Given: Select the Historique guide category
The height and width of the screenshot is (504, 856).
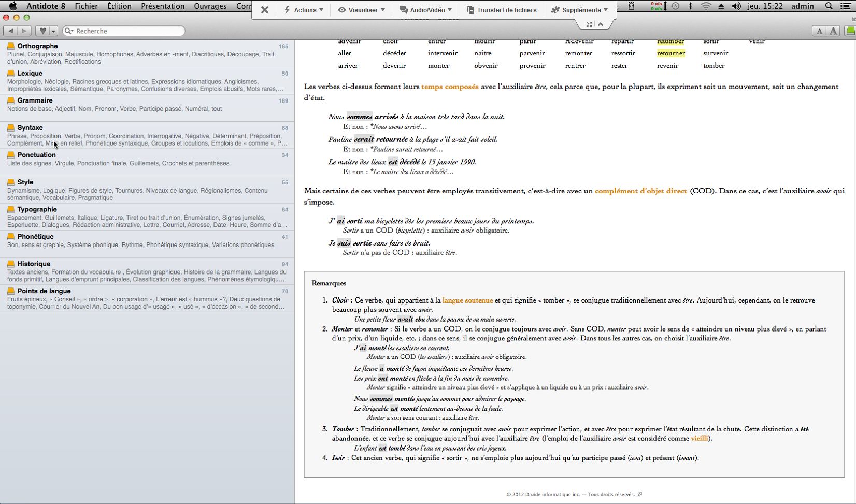Looking at the screenshot, I should coord(147,271).
